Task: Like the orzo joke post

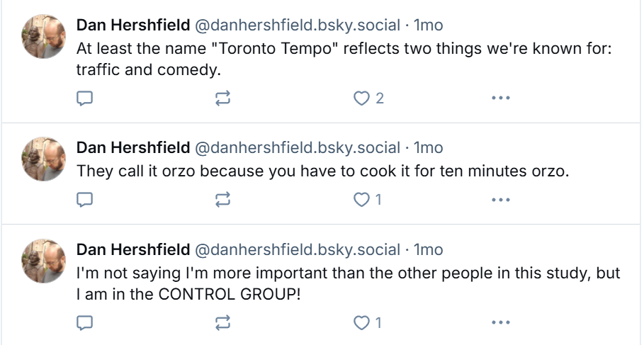Action: point(362,200)
